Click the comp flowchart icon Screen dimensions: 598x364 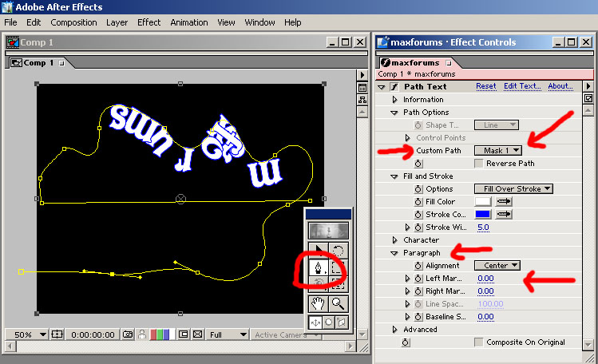coord(362,100)
